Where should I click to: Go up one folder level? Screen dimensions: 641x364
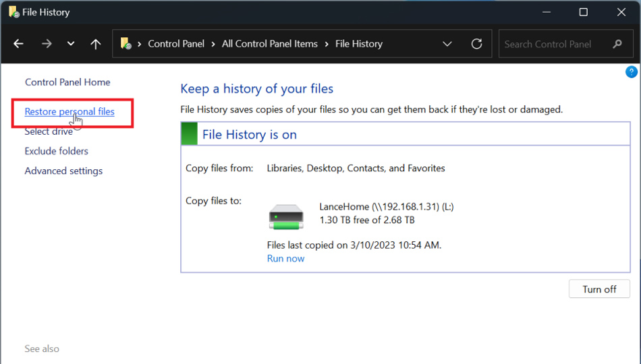[x=96, y=44]
